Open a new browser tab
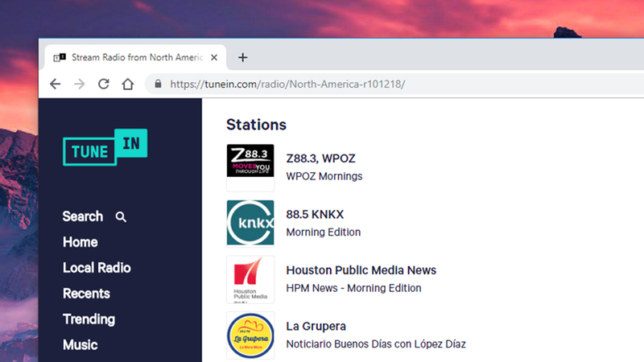 click(x=243, y=57)
